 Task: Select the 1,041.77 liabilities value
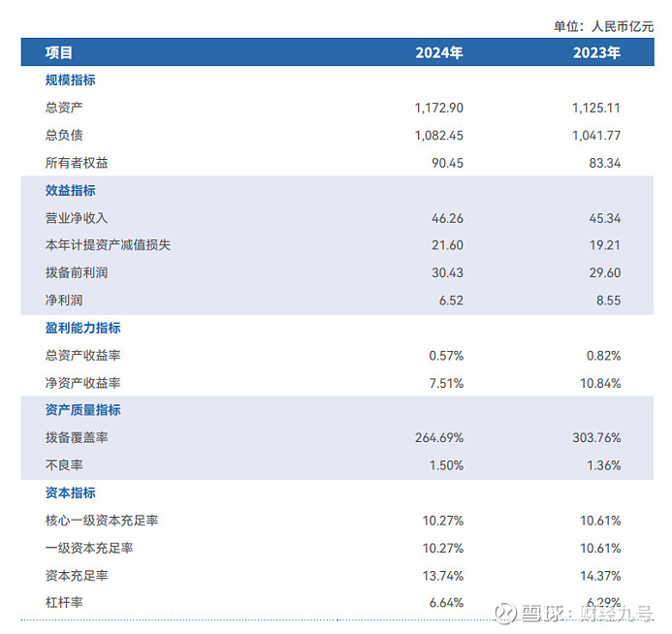point(596,136)
